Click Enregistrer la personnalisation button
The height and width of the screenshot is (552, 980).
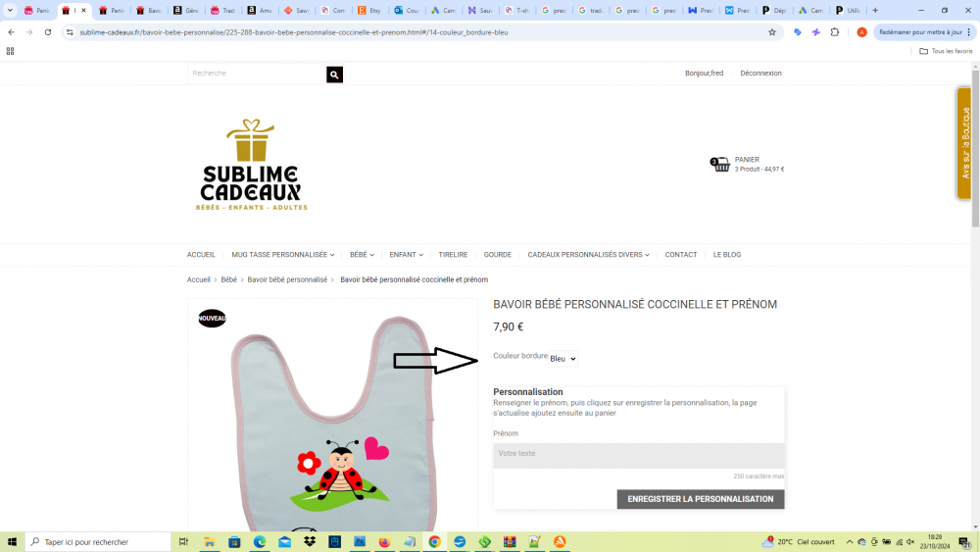coord(701,499)
